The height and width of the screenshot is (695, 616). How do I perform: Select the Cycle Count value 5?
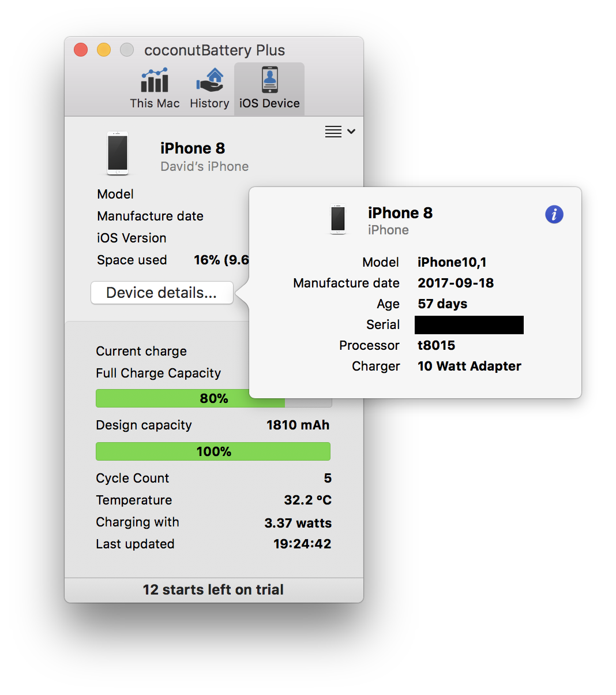tap(328, 478)
